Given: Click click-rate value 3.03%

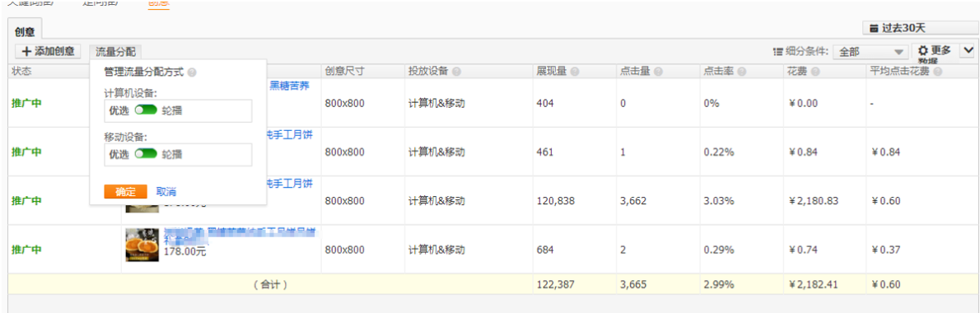Looking at the screenshot, I should click(720, 201).
